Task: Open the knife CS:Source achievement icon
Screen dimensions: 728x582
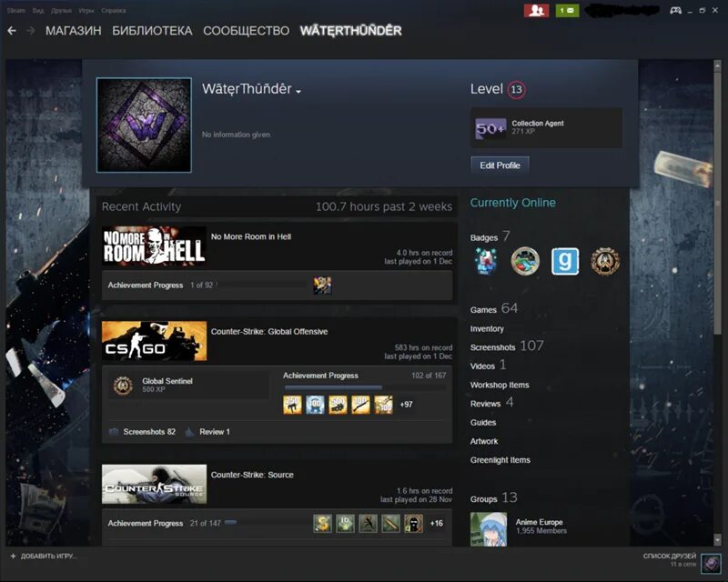Action: coord(390,523)
